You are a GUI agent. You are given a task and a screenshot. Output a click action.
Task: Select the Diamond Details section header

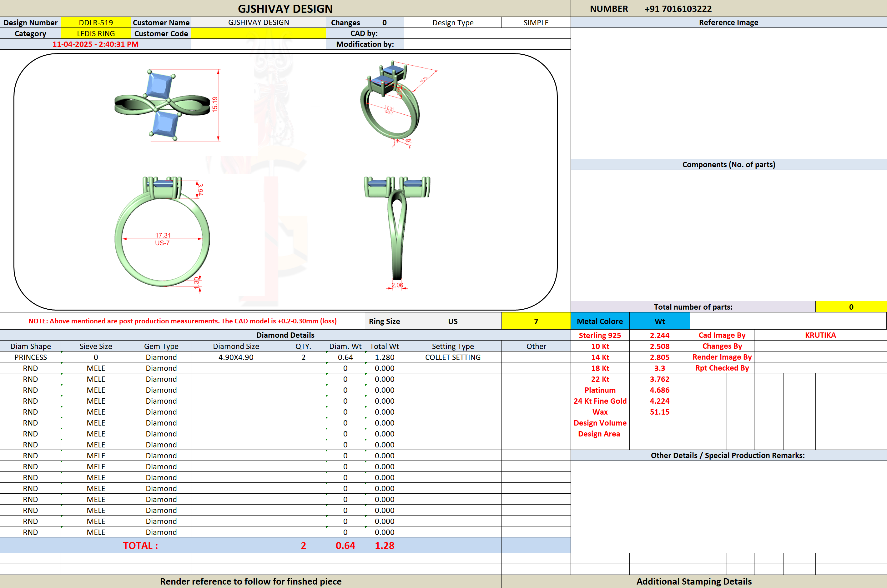tap(285, 335)
